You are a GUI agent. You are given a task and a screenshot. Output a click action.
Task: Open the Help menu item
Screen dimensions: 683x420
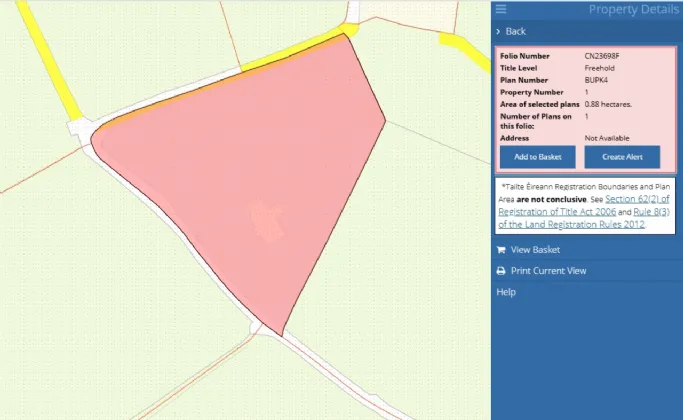point(506,292)
